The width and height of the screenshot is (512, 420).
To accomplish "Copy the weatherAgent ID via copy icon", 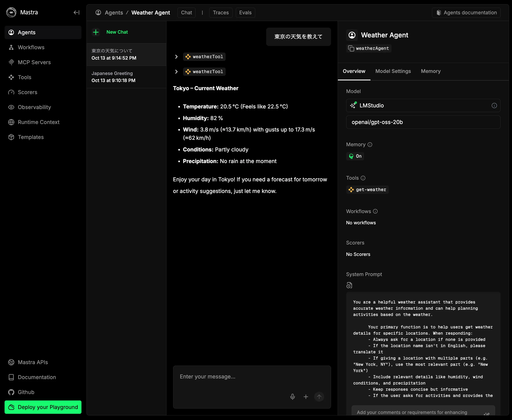I will tap(351, 48).
